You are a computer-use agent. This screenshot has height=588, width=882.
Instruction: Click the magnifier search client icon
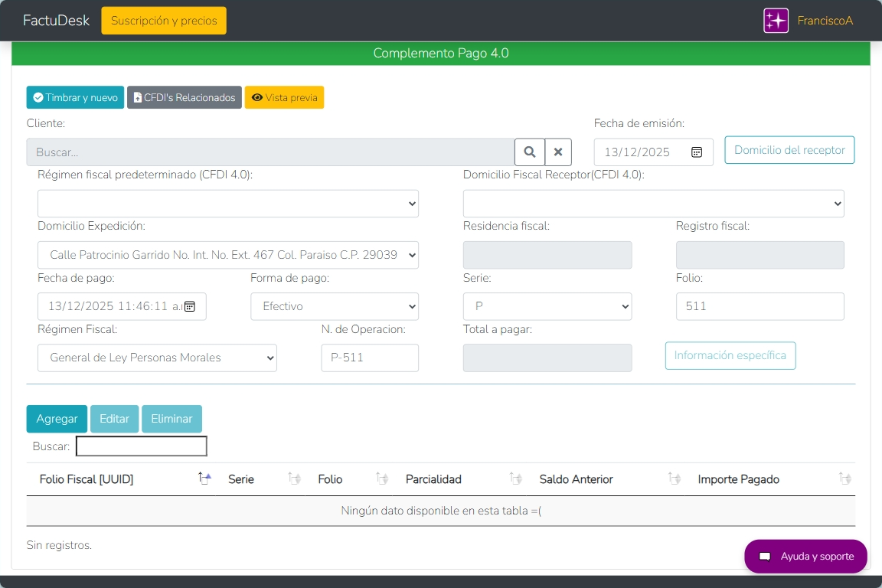pos(529,152)
